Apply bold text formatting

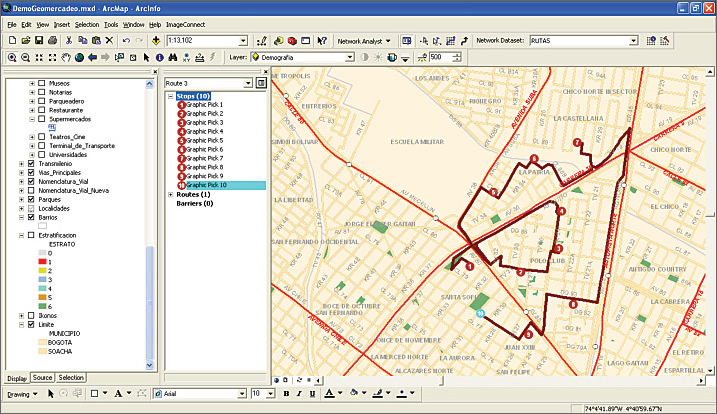click(286, 393)
